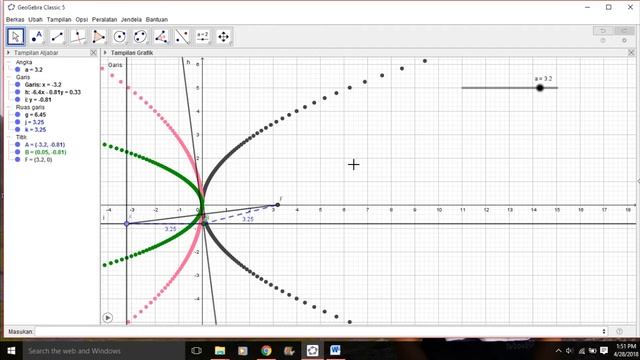The height and width of the screenshot is (360, 640).
Task: Open Task View on the taskbar
Action: [x=196, y=351]
